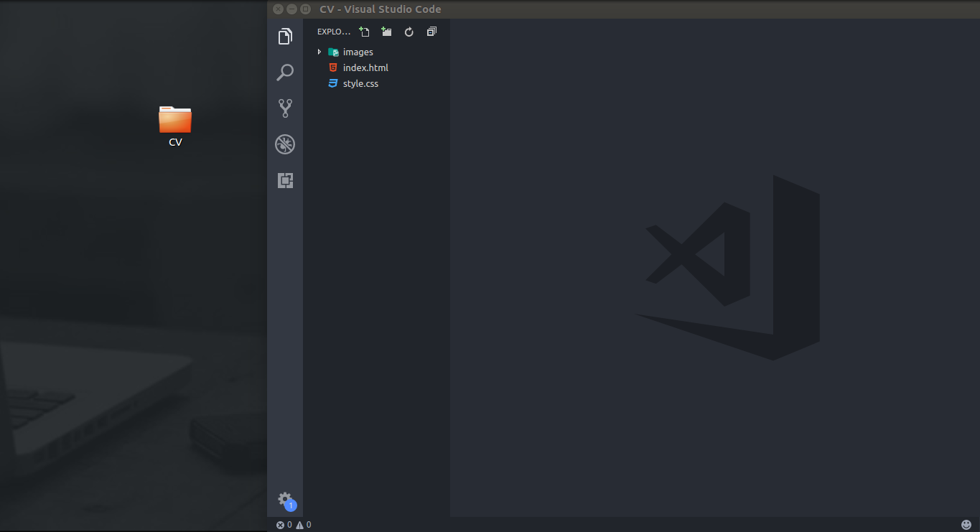The height and width of the screenshot is (532, 980).
Task: Select the CV folder on the desktop
Action: click(x=175, y=119)
